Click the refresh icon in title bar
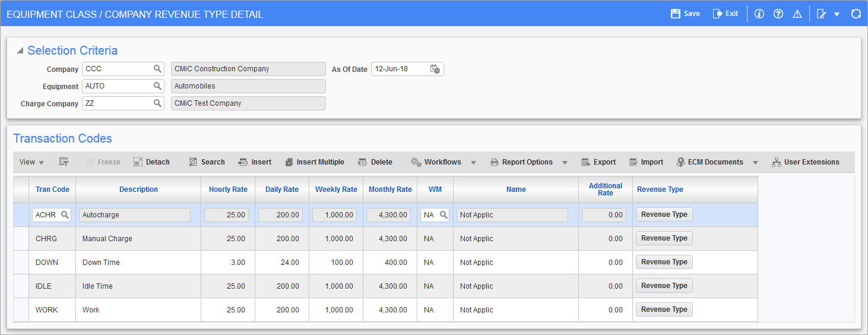 [856, 14]
